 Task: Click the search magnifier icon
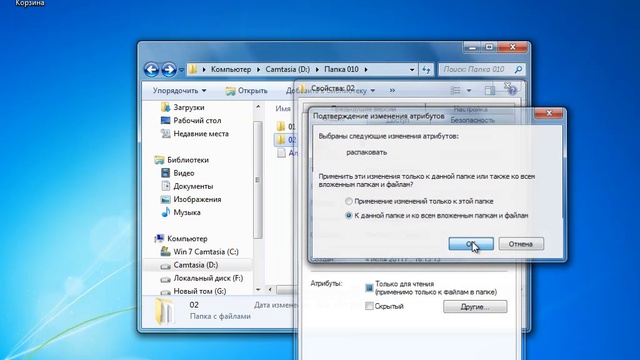click(518, 69)
